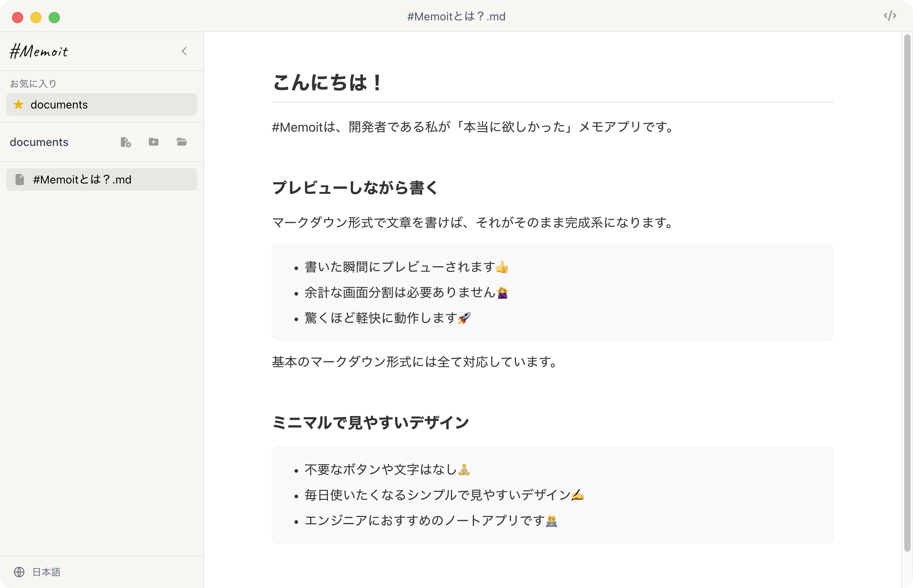This screenshot has height=588, width=913.
Task: Switch to markdown source view with the code icon
Action: click(890, 16)
